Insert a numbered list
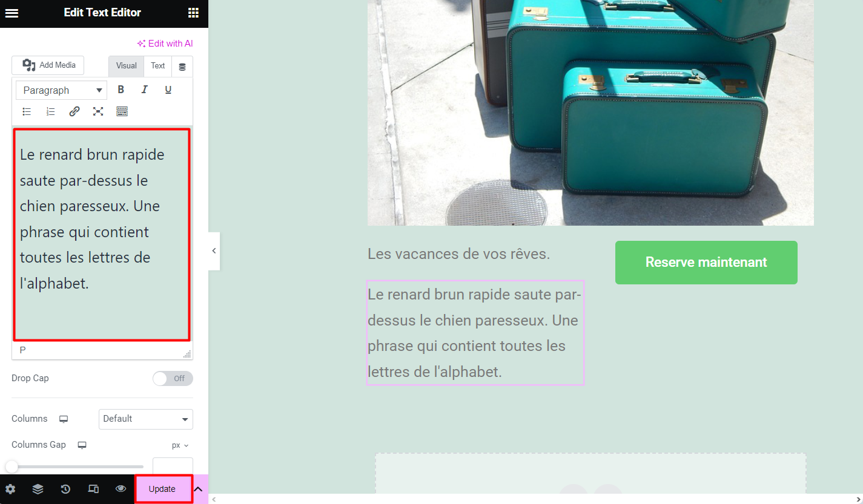 point(51,111)
